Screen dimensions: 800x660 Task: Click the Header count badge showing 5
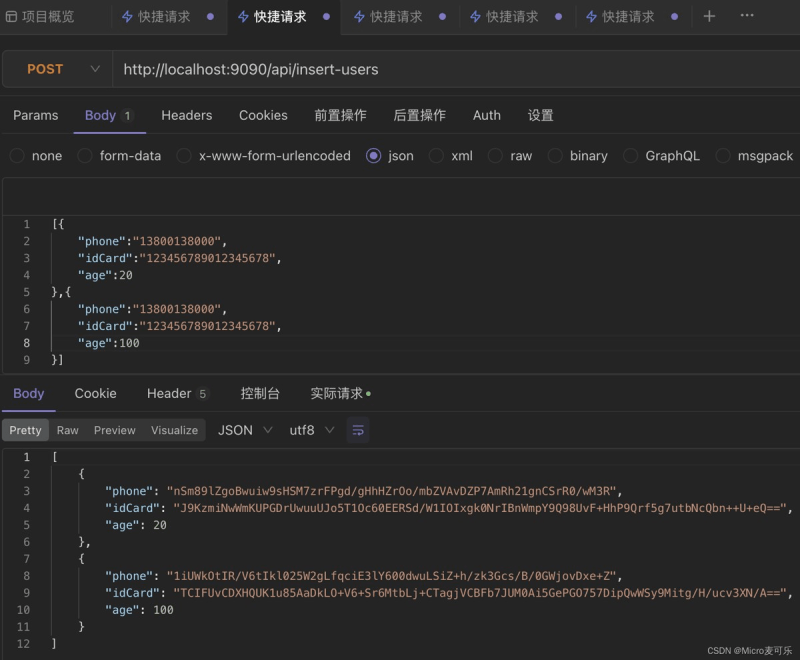[203, 394]
